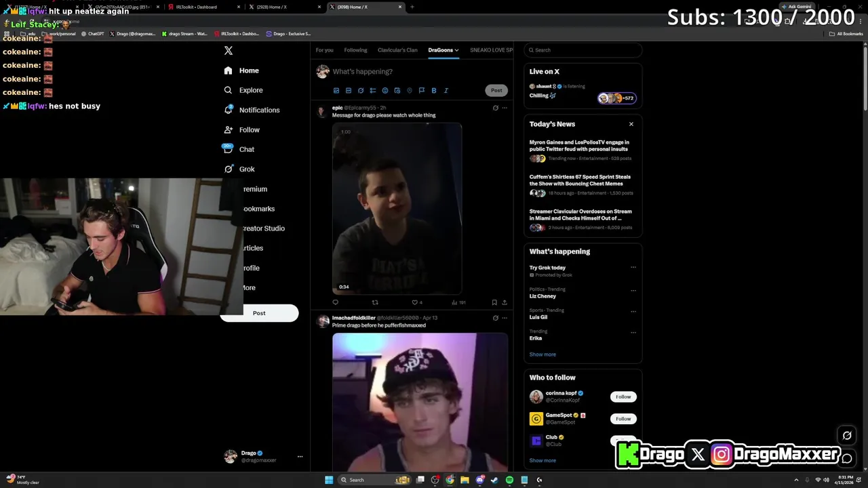Share epic's post

(505, 302)
